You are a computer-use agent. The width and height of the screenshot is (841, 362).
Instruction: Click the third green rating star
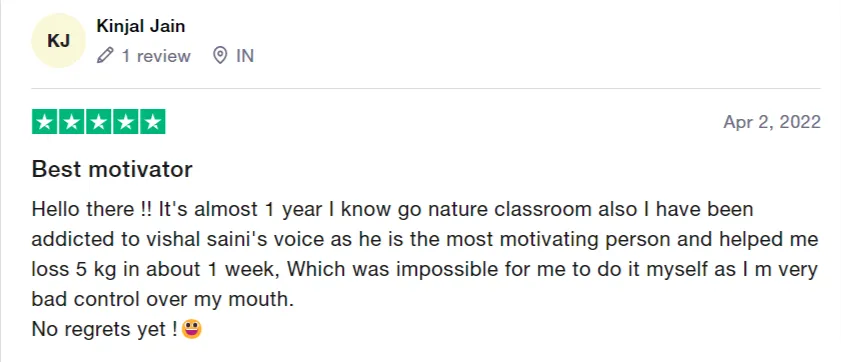click(99, 122)
